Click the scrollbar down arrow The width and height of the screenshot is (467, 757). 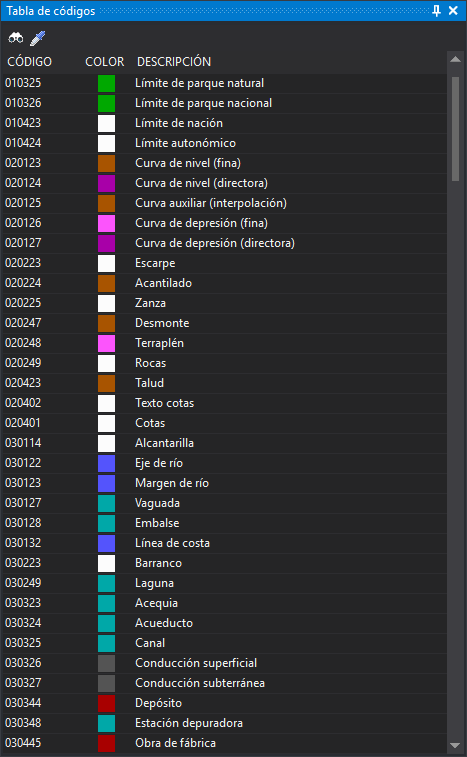455,745
